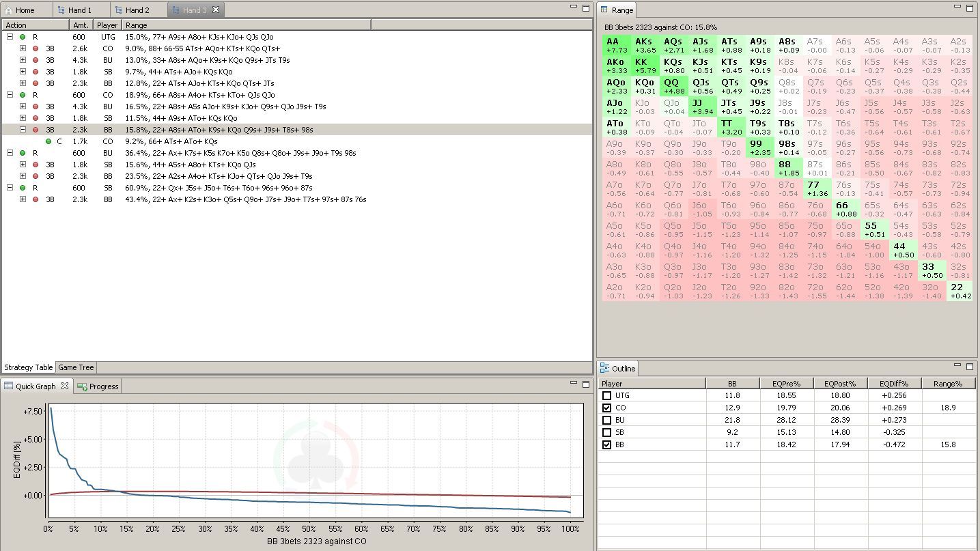
Task: Open the Hand 1 tab
Action: click(74, 10)
